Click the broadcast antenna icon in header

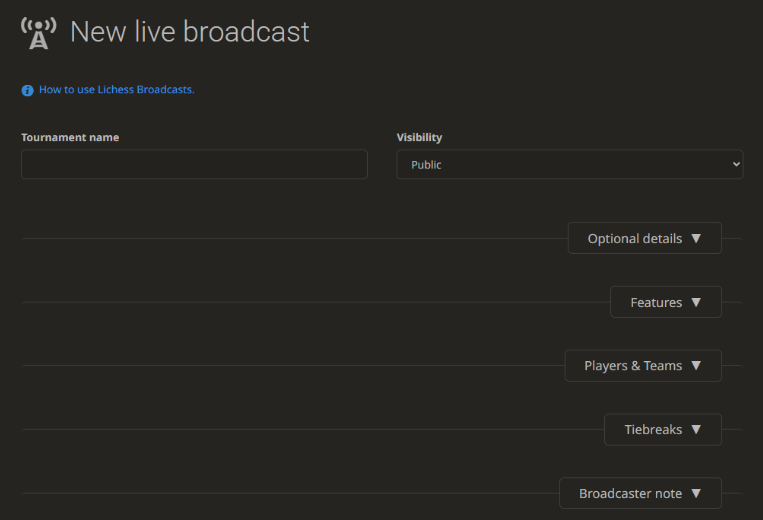[x=38, y=32]
